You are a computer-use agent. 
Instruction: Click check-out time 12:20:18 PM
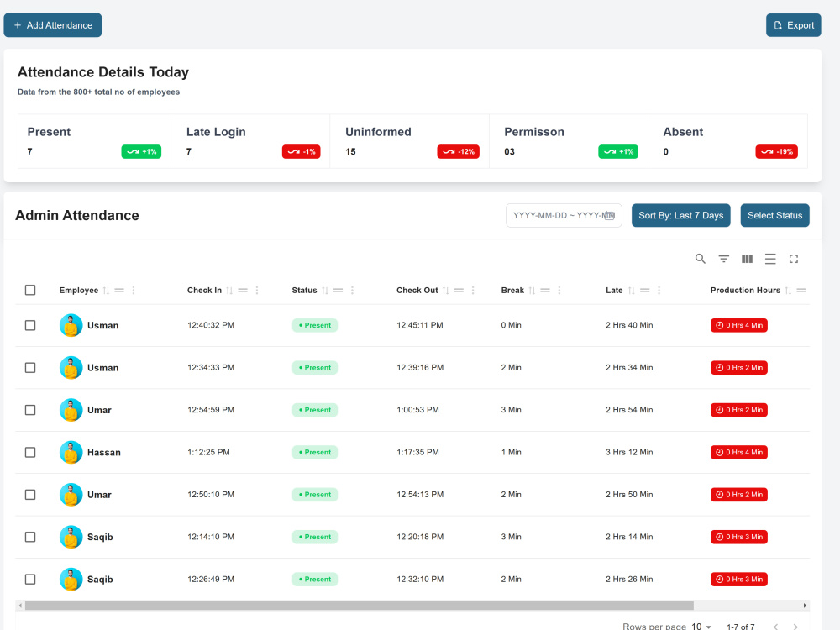(x=420, y=538)
